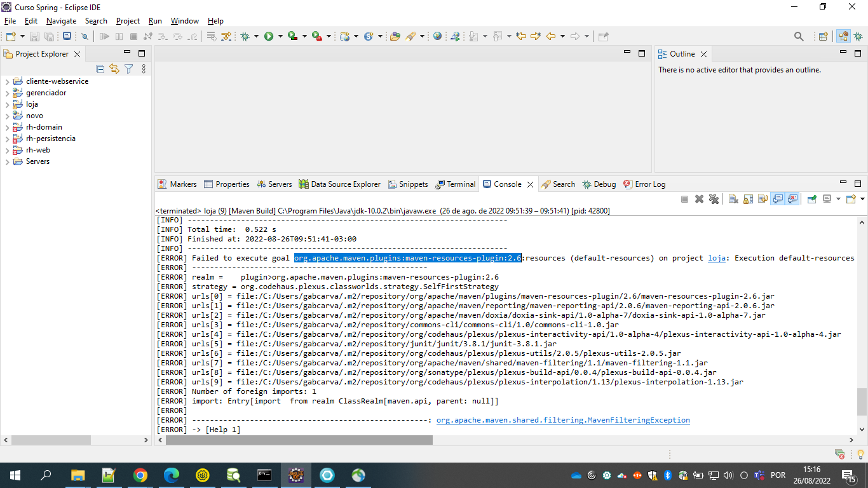868x488 pixels.
Task: Toggle Link with Editor in Project Explorer
Action: (x=114, y=69)
